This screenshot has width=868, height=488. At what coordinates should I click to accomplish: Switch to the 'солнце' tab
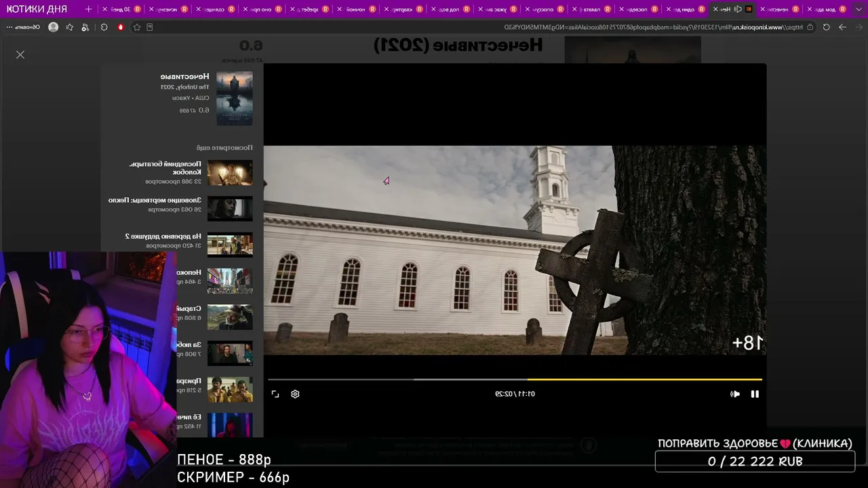click(x=216, y=9)
